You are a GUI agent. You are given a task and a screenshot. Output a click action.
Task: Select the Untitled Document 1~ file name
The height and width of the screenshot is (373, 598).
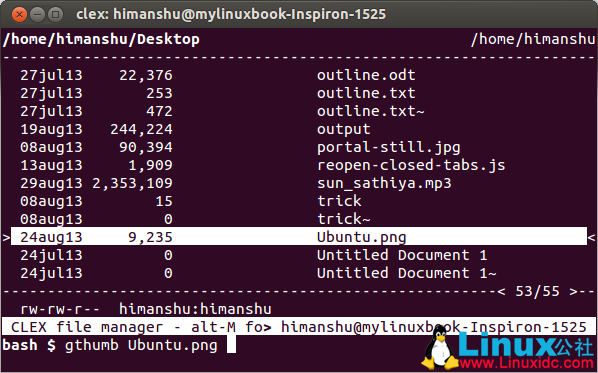pyautogui.click(x=407, y=273)
